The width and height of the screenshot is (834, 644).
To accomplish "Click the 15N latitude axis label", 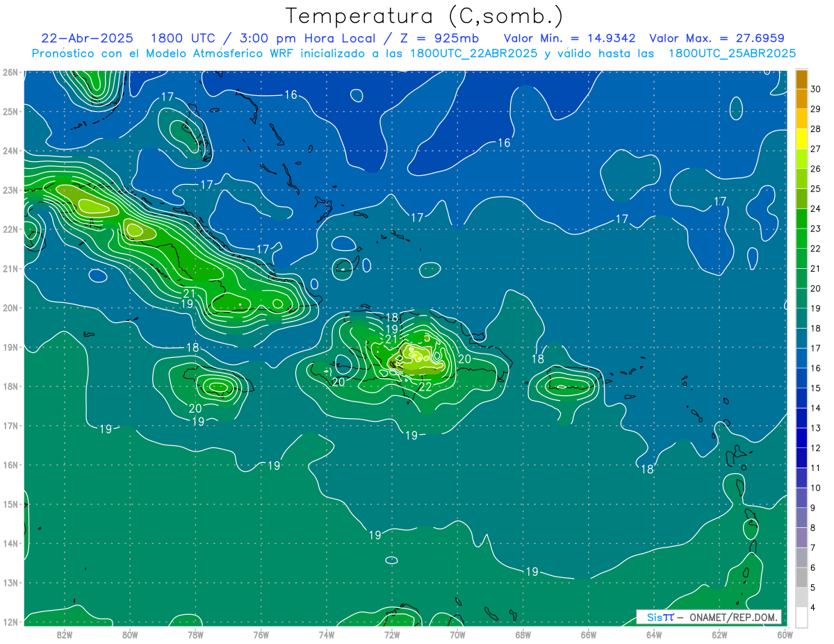I will point(10,504).
